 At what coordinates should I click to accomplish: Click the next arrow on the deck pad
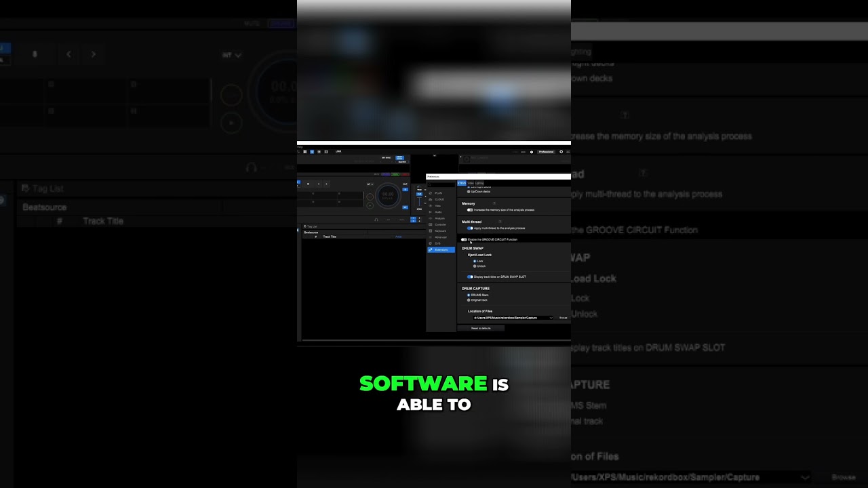click(x=326, y=184)
